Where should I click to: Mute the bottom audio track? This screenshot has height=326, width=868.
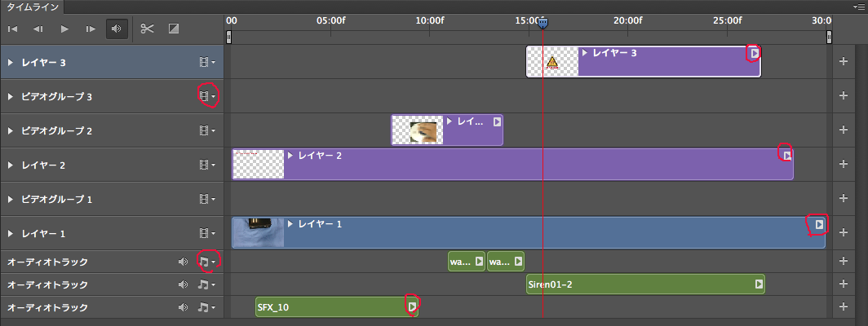click(x=183, y=307)
